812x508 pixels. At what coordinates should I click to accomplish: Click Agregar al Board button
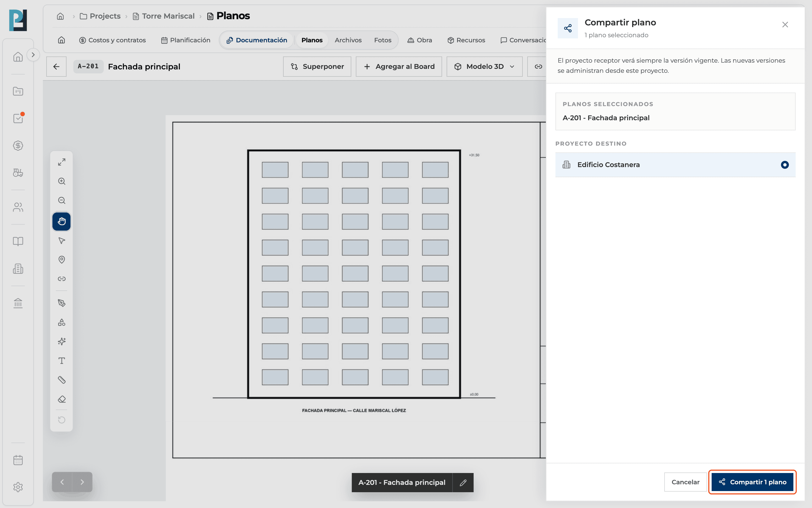point(399,67)
